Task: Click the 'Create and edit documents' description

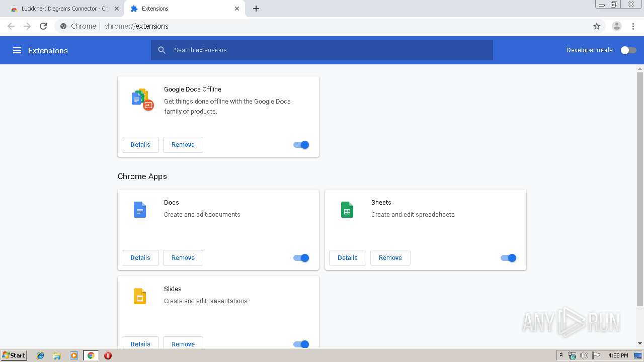Action: pos(202,215)
